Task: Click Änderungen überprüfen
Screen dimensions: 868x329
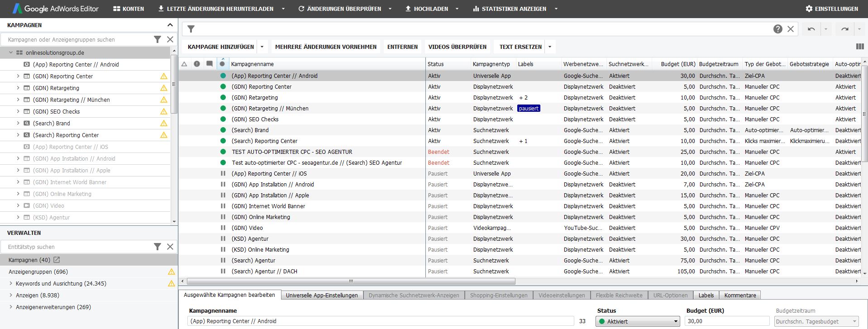Action: tap(339, 9)
